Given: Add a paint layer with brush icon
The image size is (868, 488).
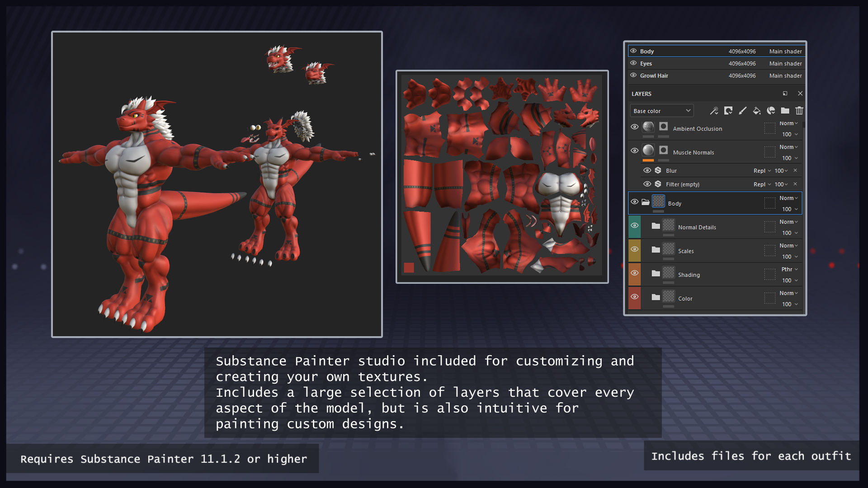Looking at the screenshot, I should (x=742, y=111).
